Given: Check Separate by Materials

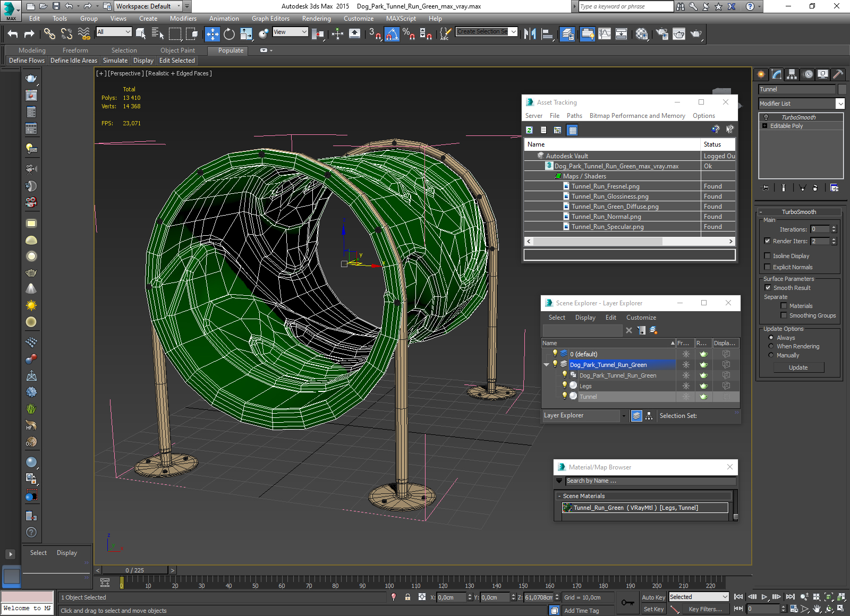Looking at the screenshot, I should [x=784, y=305].
